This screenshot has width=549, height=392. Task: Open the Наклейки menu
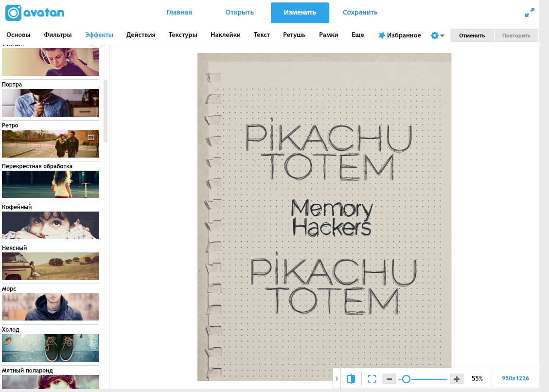226,35
